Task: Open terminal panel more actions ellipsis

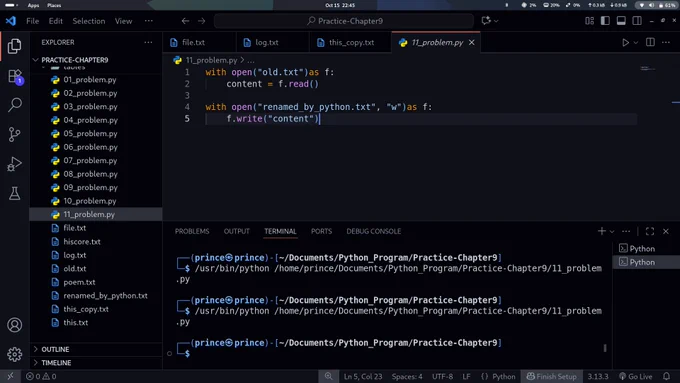Action: [626, 231]
